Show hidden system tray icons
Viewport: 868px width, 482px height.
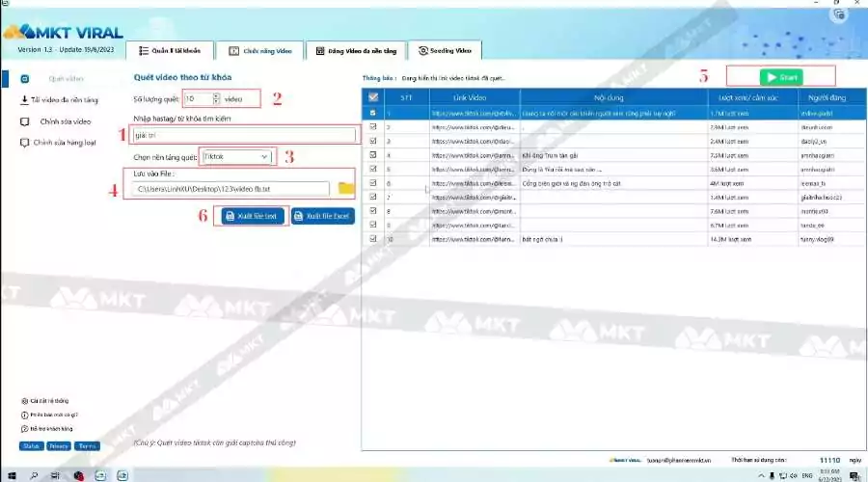pos(761,476)
